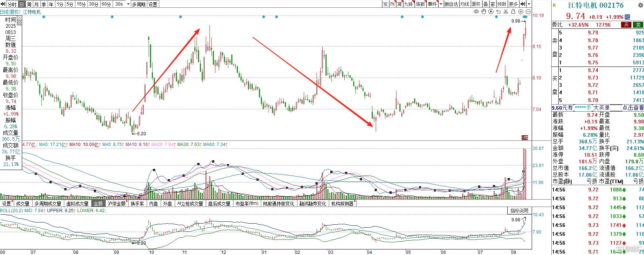
Task: Select the hand pan tool icon
Action: tap(484, 12)
